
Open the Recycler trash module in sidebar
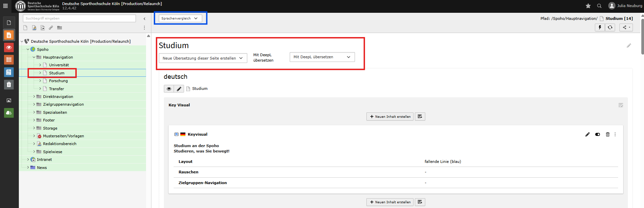[9, 84]
